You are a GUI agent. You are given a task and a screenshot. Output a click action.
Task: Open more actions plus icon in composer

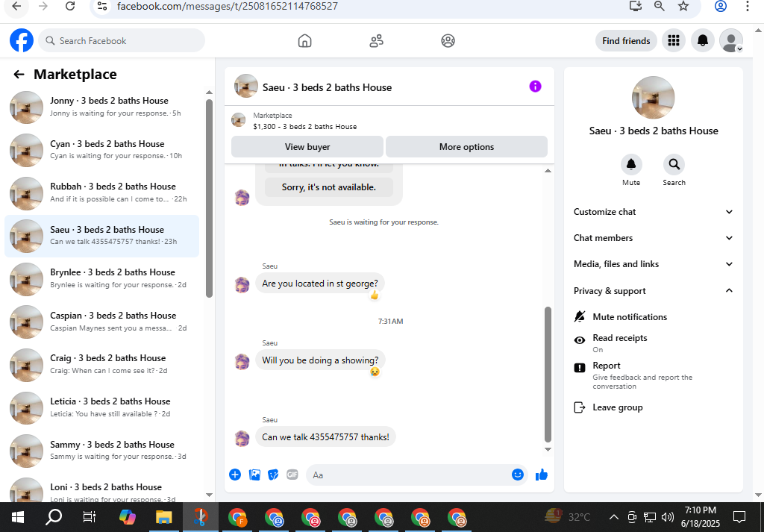point(235,475)
